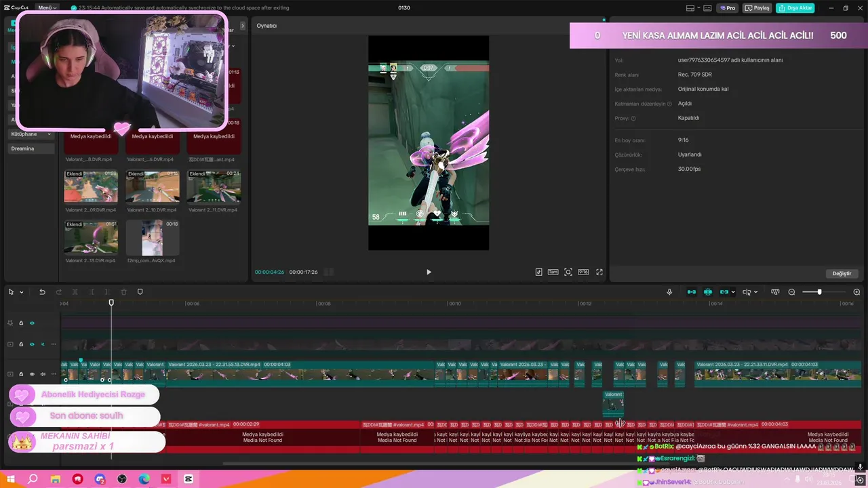Select the Oynatıcı player panel title
The width and height of the screenshot is (868, 488).
(x=267, y=26)
